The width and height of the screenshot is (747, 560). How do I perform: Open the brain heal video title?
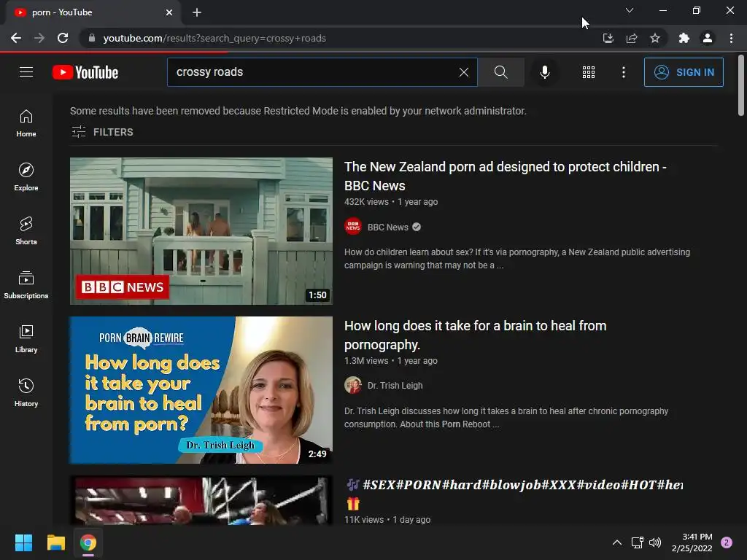[x=475, y=335]
